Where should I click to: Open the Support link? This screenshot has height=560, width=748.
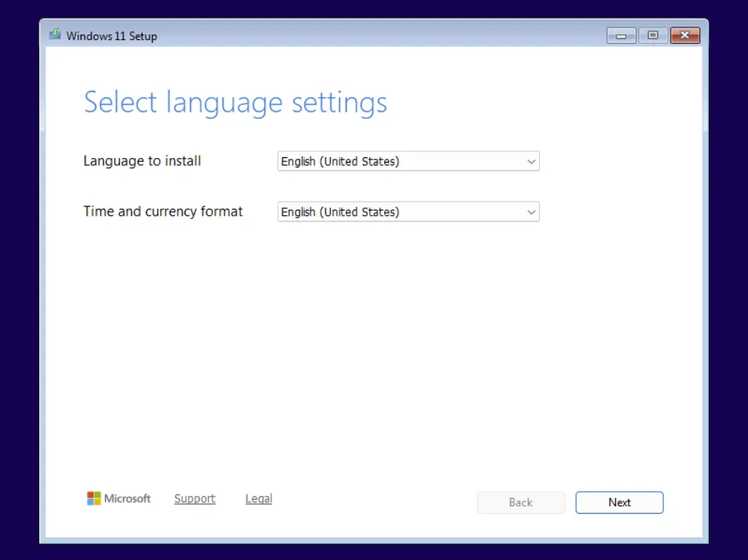pos(195,498)
